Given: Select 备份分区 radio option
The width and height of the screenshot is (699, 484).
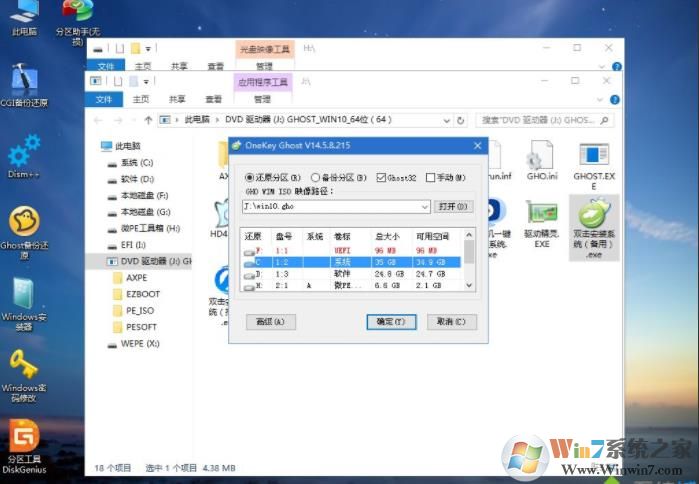Looking at the screenshot, I should [x=339, y=177].
